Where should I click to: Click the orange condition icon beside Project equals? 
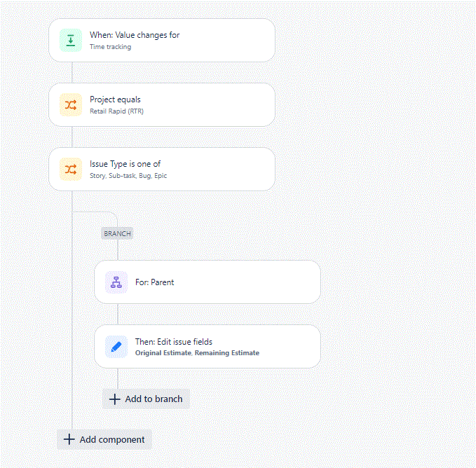coord(70,105)
